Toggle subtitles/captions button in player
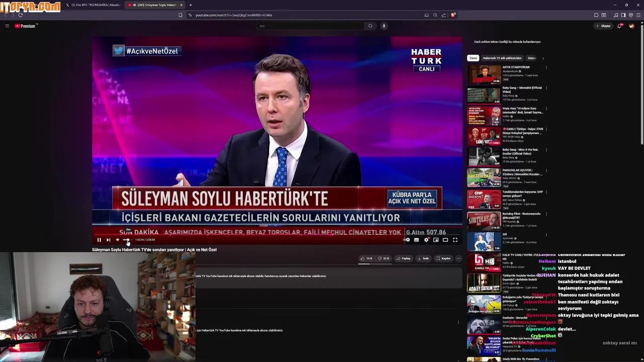Image resolution: width=644 pixels, height=362 pixels. click(x=416, y=240)
